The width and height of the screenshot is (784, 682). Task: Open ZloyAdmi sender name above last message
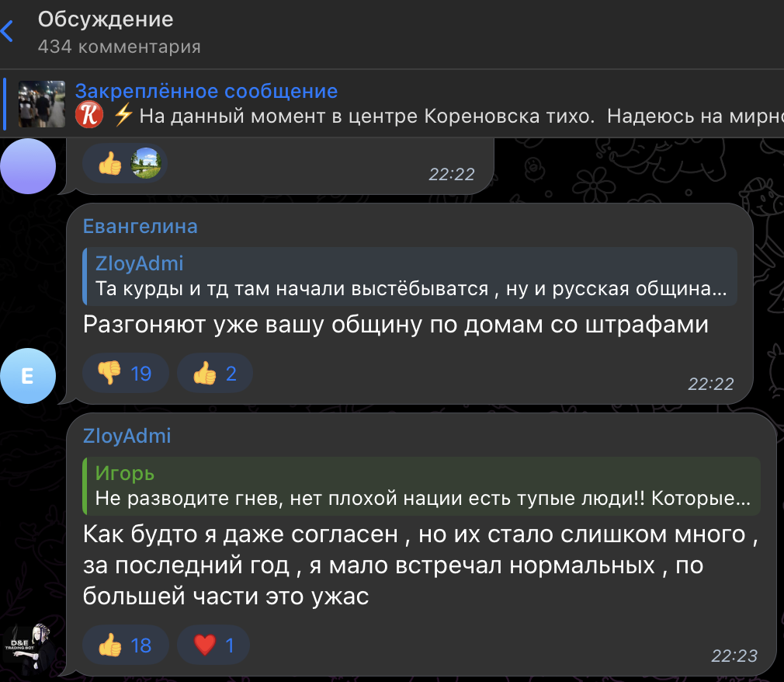[x=127, y=436]
